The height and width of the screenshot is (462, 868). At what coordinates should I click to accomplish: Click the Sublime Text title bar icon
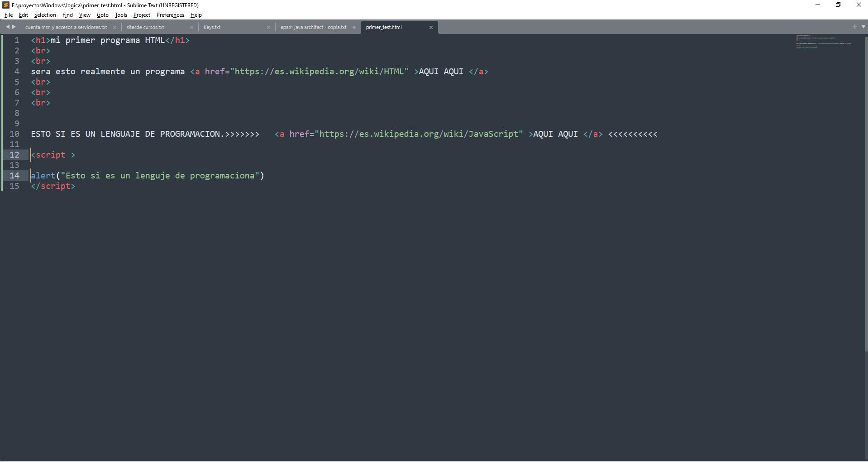6,5
